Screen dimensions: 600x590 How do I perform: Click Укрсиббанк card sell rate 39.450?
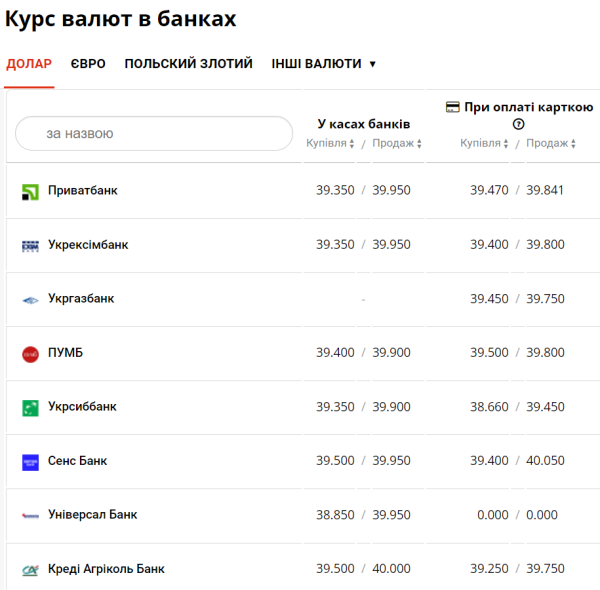(x=545, y=407)
